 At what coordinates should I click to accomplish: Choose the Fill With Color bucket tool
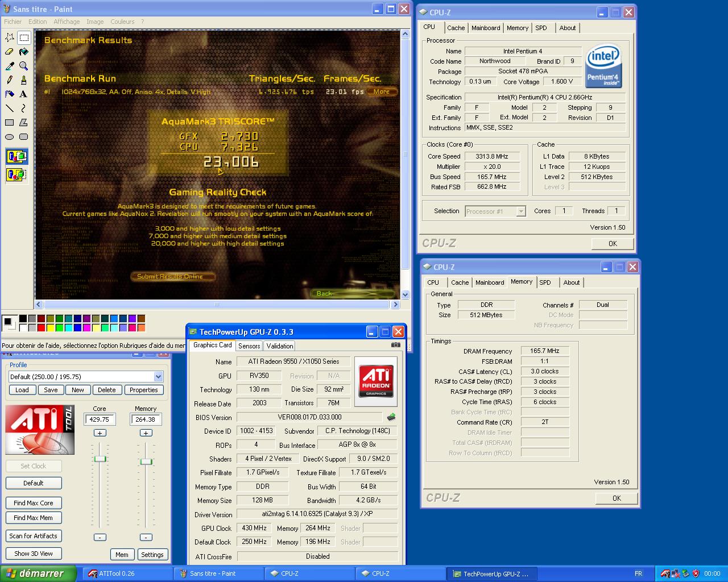click(24, 52)
